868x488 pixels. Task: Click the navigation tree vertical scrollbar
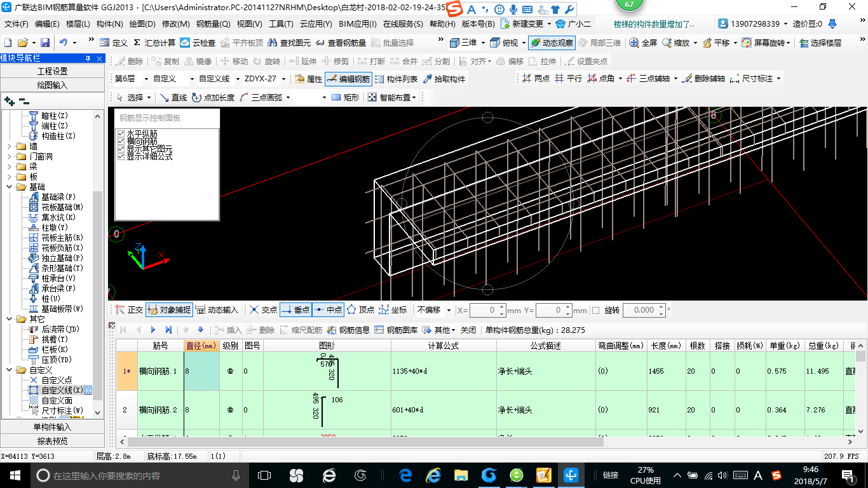tap(97, 263)
